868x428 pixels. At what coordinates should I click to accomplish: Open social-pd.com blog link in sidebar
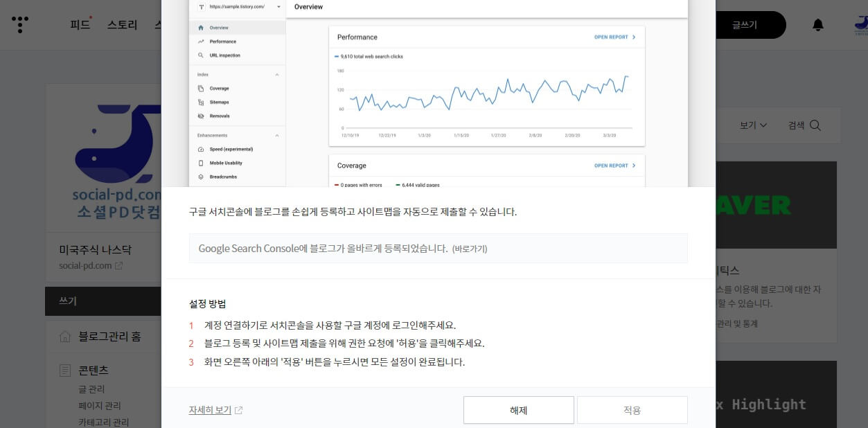point(85,265)
